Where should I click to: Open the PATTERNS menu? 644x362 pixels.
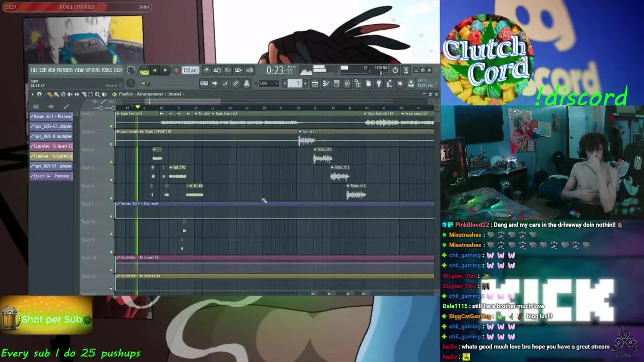65,70
